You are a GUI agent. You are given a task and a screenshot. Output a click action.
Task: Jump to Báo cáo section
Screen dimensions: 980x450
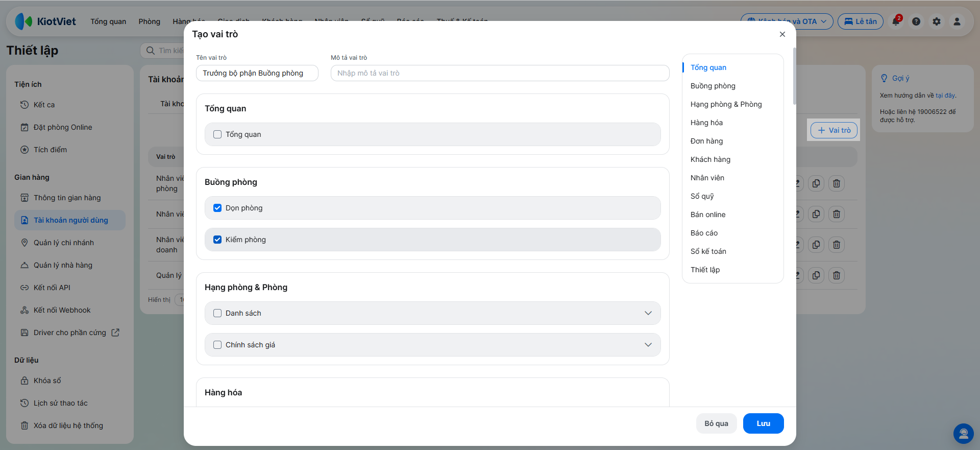click(x=704, y=233)
